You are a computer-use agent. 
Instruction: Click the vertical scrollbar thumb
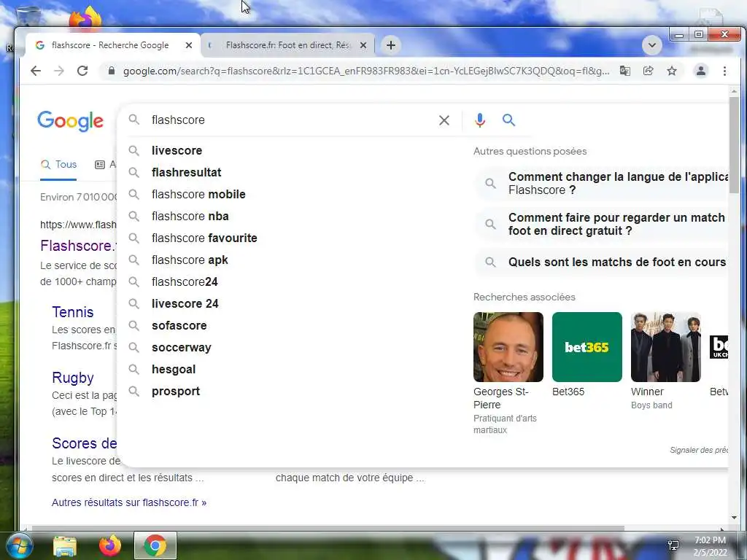click(x=734, y=145)
